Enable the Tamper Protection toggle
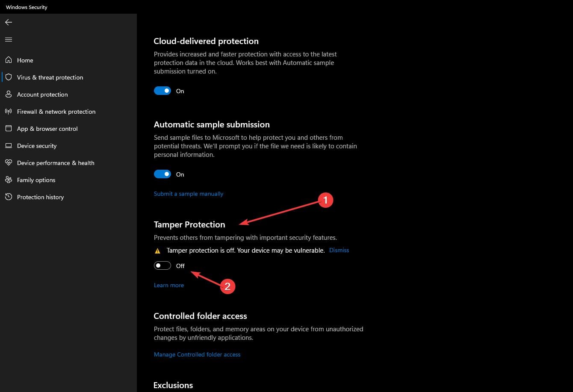The height and width of the screenshot is (392, 573). [162, 266]
